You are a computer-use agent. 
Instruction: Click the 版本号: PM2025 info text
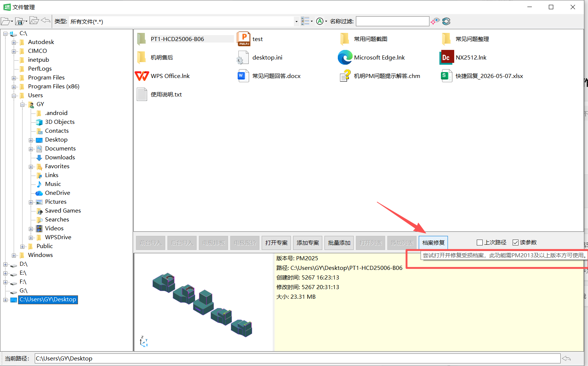(297, 258)
